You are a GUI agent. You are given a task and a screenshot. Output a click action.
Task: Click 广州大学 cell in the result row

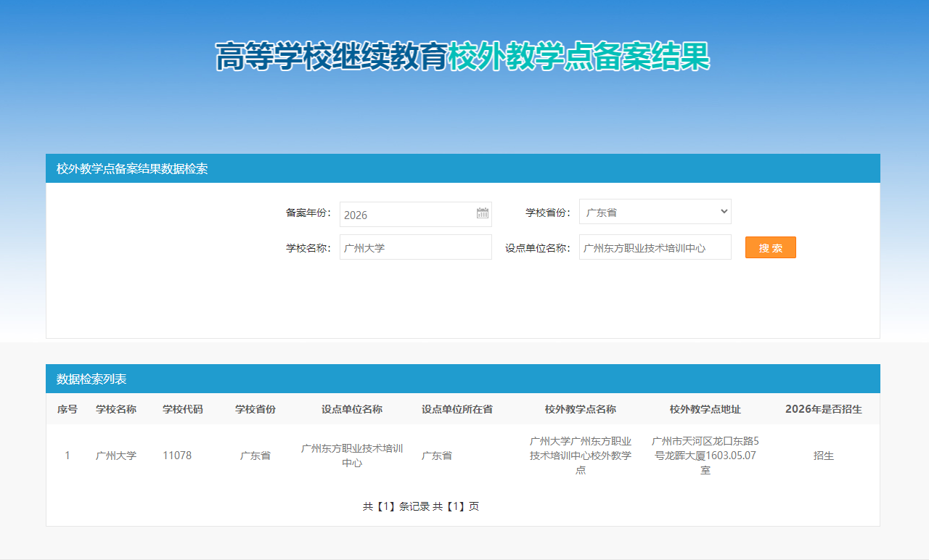(116, 456)
